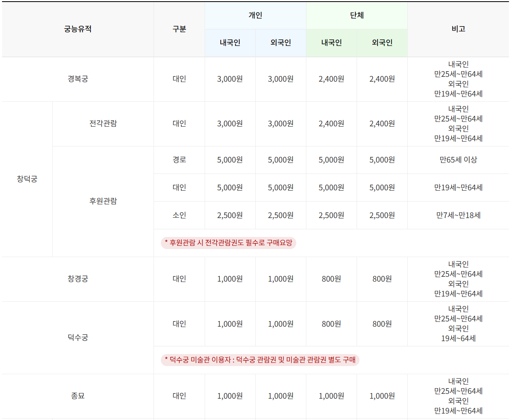Click the 궁능유적 column header
Viewport: 511px width, 420px height.
point(78,29)
